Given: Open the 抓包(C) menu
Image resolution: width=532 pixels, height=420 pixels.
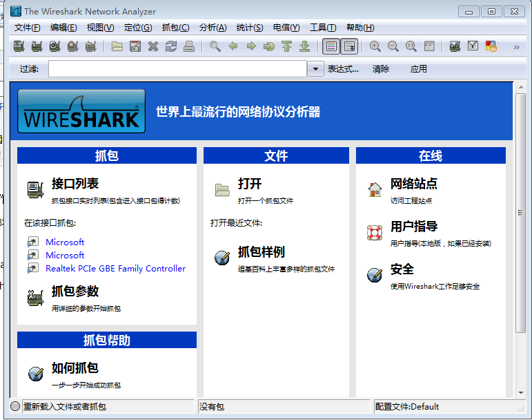Looking at the screenshot, I should click(x=175, y=28).
